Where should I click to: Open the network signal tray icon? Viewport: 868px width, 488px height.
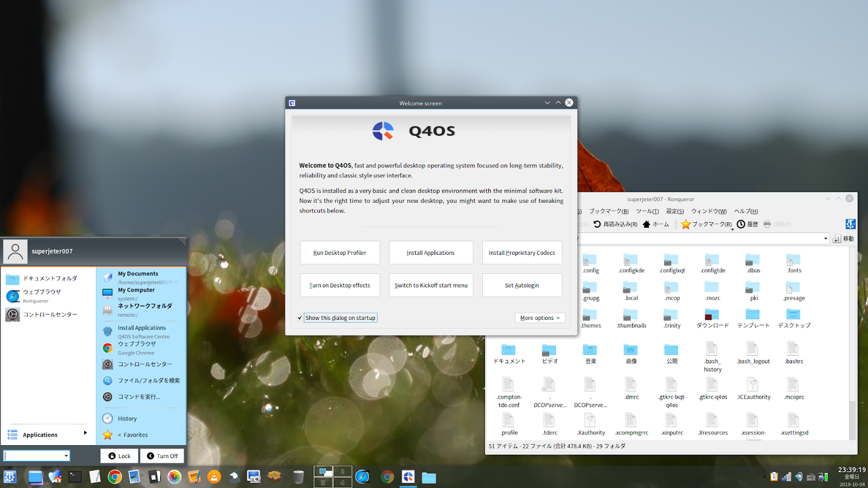pos(787,477)
